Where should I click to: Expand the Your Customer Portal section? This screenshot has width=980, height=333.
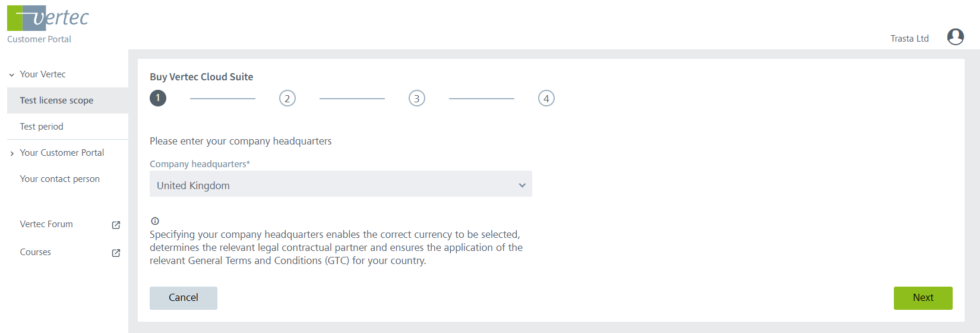[12, 153]
